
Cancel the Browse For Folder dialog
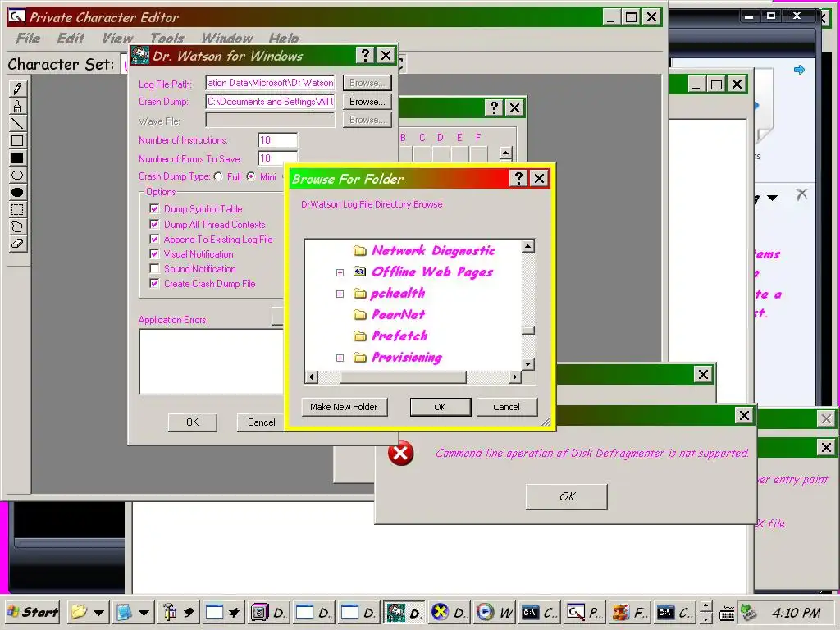(x=506, y=407)
